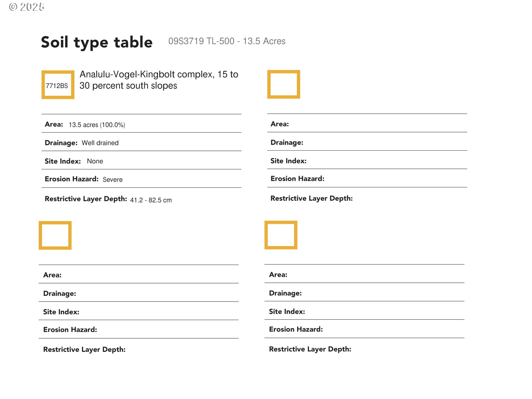Click the 13.5 acres (100.0%) area value

click(97, 125)
